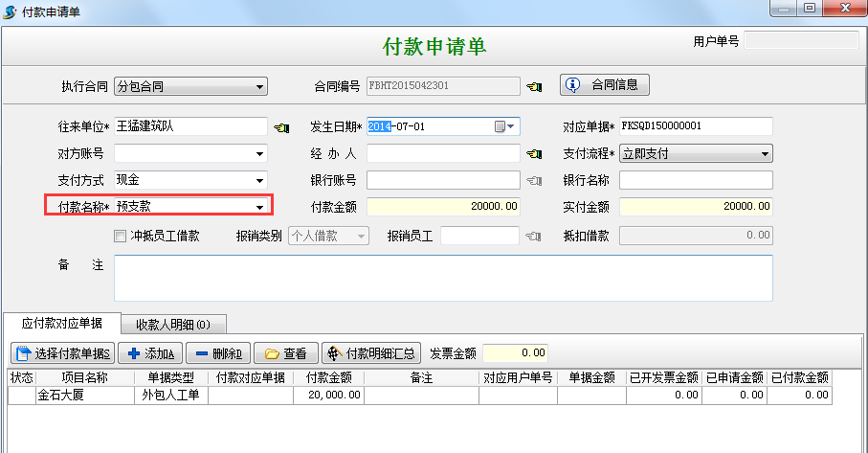Click lookup hand icon beside 银行账号 field
The image size is (868, 453).
[534, 181]
